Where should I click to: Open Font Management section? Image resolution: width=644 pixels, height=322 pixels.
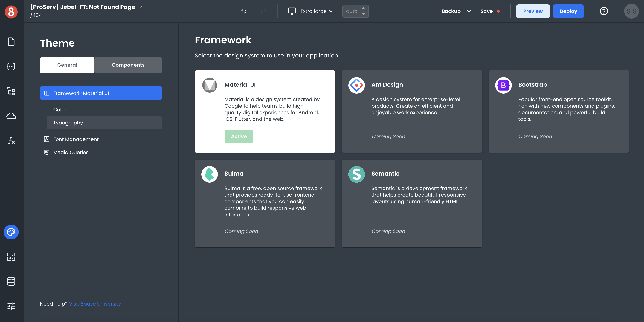click(76, 139)
